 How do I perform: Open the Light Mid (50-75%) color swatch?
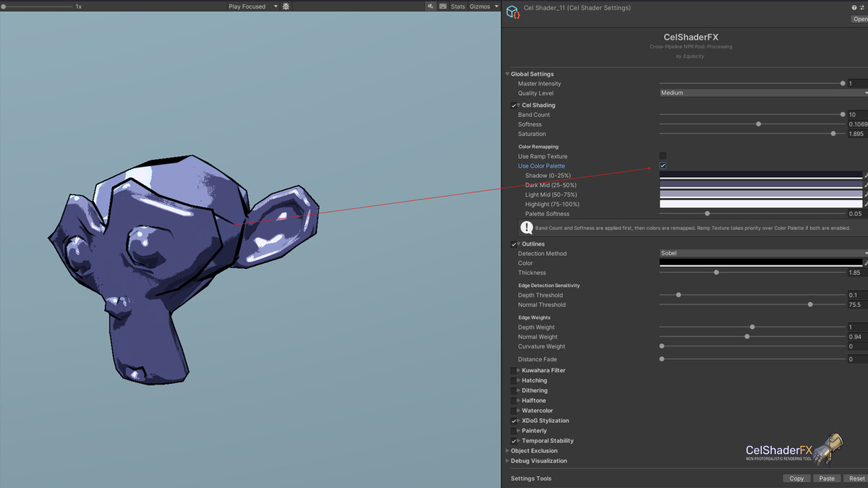[x=760, y=194]
